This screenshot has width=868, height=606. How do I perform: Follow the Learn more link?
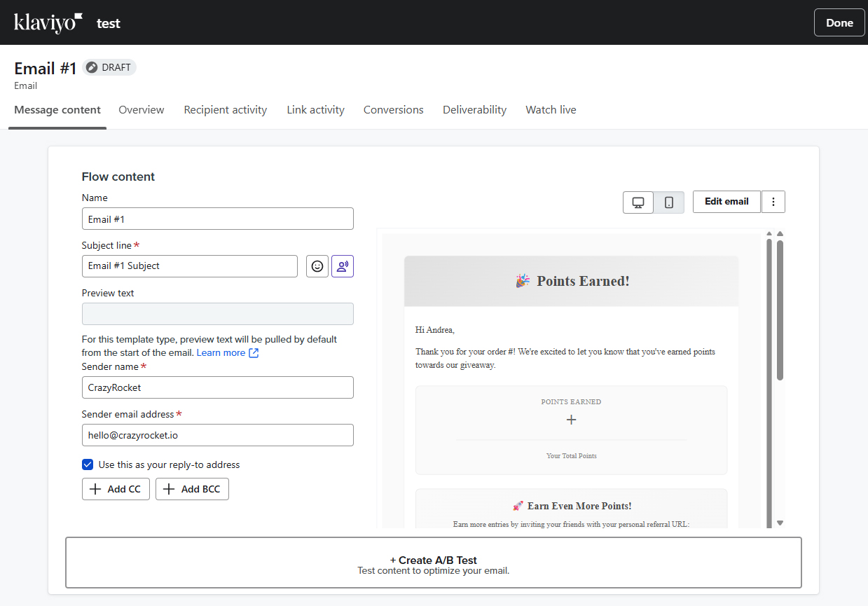(221, 353)
